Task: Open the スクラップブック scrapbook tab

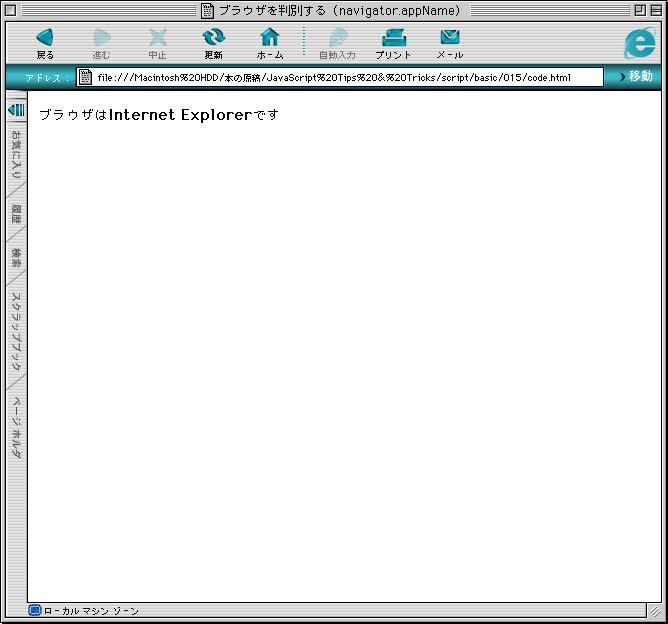Action: [x=16, y=331]
